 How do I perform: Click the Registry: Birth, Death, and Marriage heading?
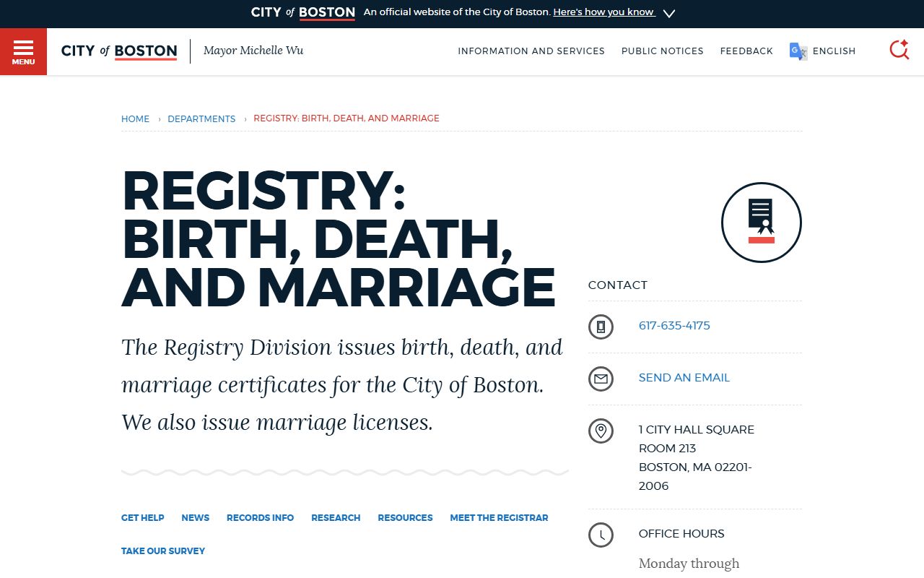(339, 239)
